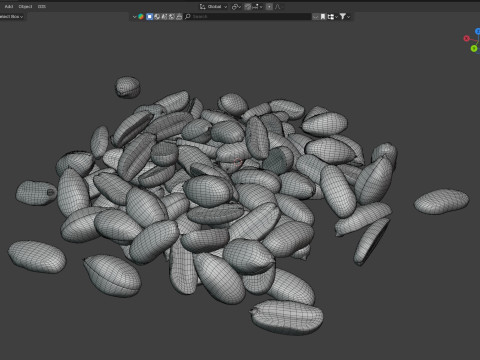The image size is (480, 360).
Task: Select the isolated peanut at upper left
Action: point(127,87)
